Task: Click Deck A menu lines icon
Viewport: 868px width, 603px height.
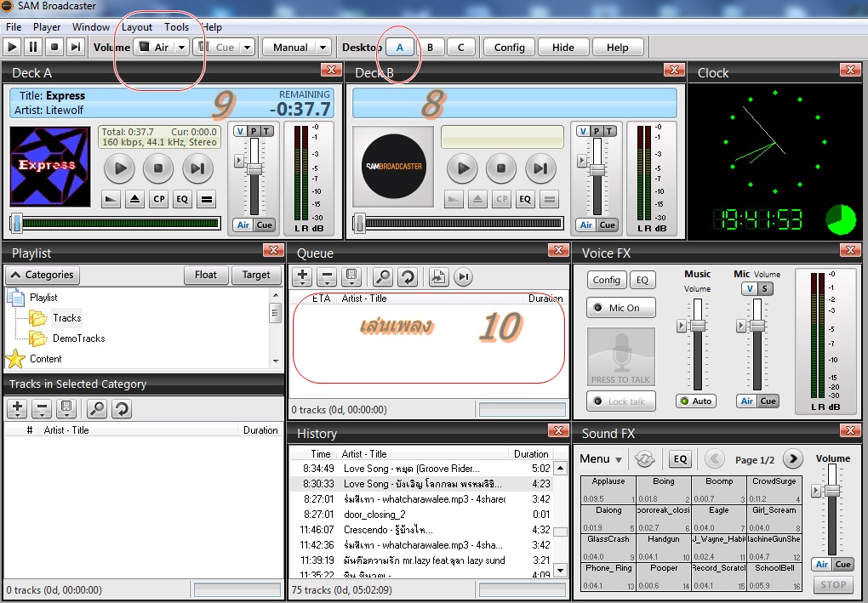Action: (x=207, y=199)
